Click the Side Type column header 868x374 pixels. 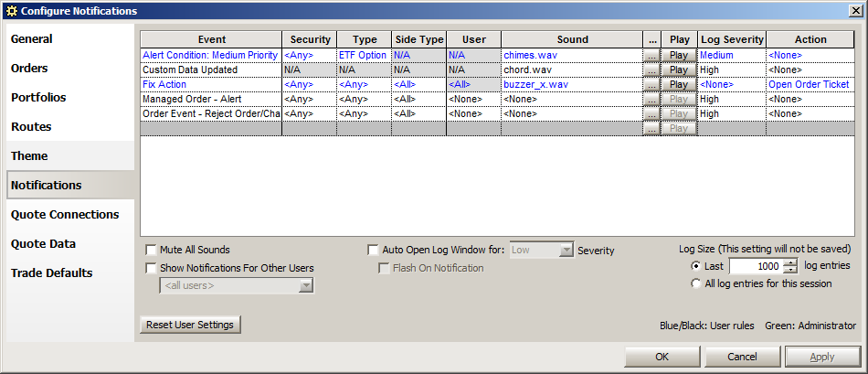(x=419, y=39)
